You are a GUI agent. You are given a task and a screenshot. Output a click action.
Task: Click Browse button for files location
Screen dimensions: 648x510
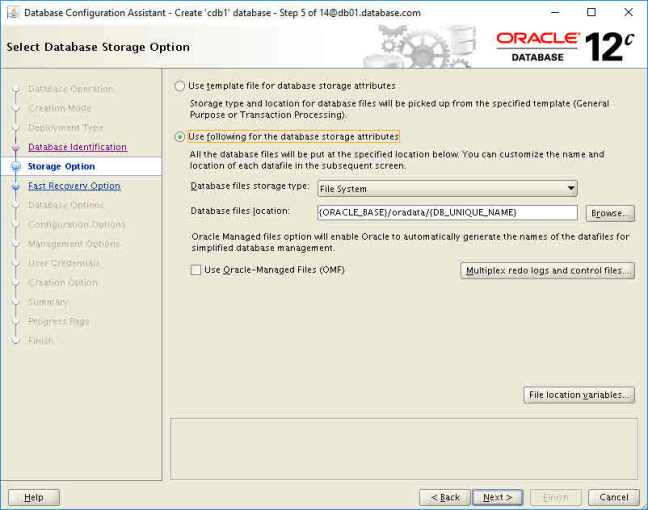pos(609,213)
